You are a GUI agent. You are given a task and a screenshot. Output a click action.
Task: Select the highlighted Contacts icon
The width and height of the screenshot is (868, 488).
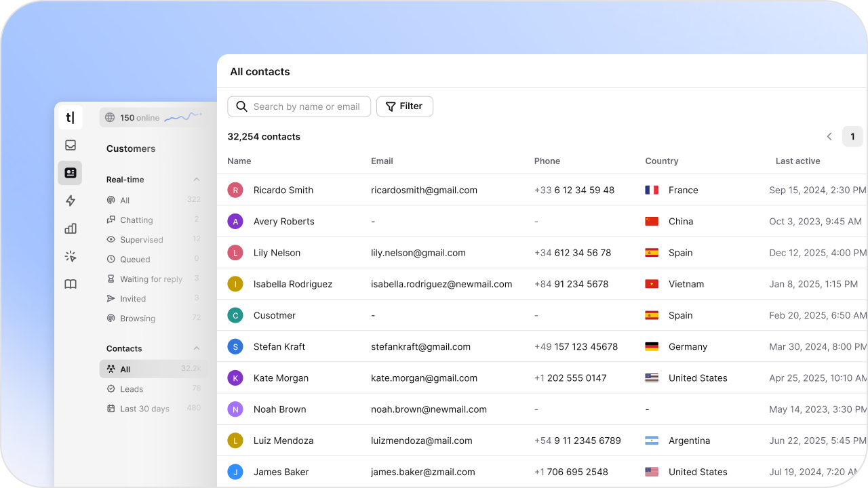coord(70,173)
